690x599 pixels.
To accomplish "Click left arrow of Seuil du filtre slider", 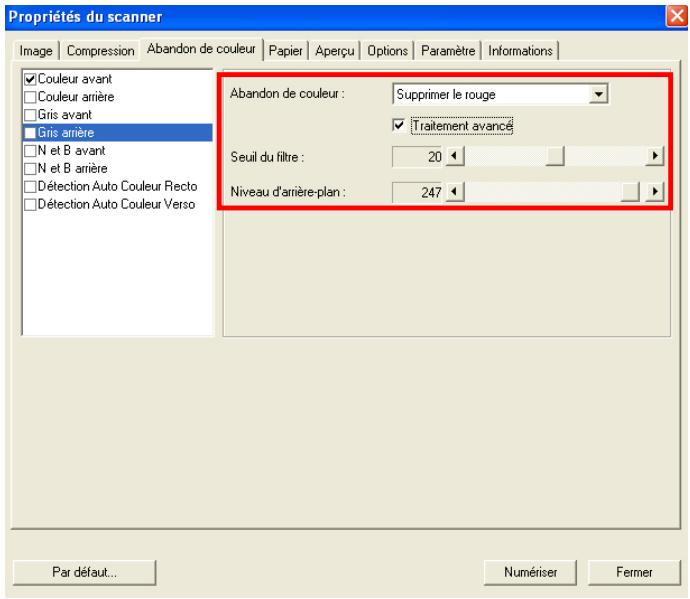I will click(x=449, y=157).
